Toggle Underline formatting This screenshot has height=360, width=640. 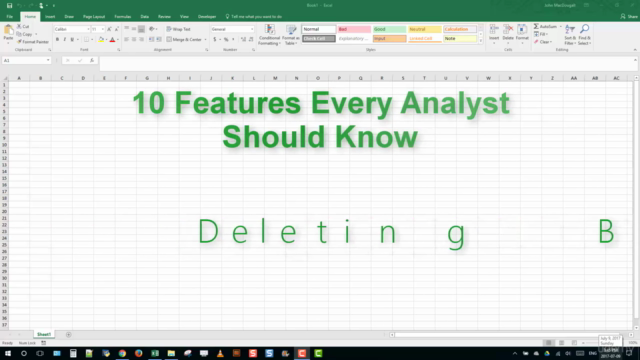coord(72,40)
